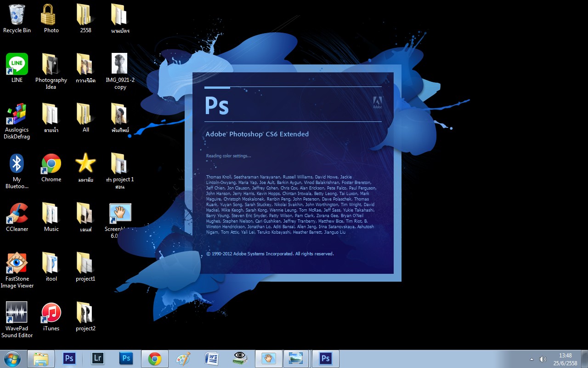Open the Photography Idea folder
Screen dimensions: 588x368
[x=51, y=71]
